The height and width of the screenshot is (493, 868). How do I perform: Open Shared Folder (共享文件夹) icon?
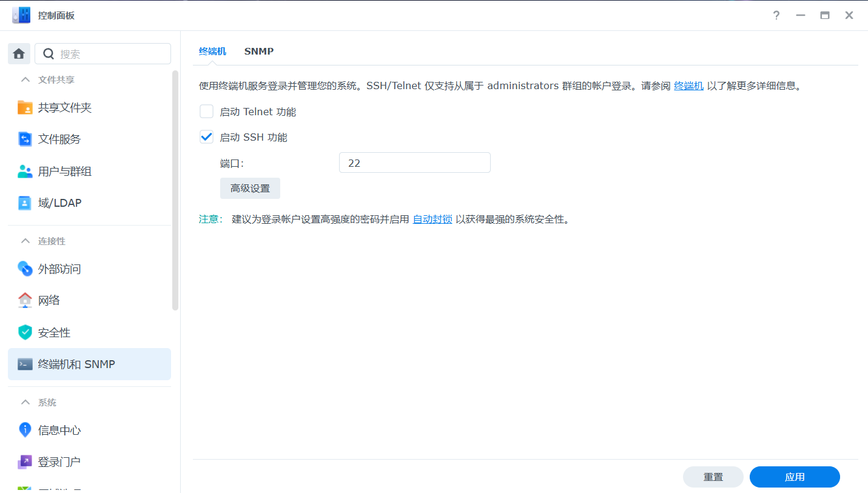tap(25, 107)
